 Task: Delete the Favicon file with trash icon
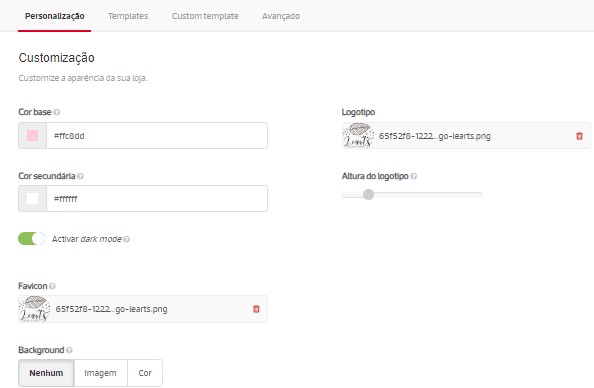tap(256, 309)
